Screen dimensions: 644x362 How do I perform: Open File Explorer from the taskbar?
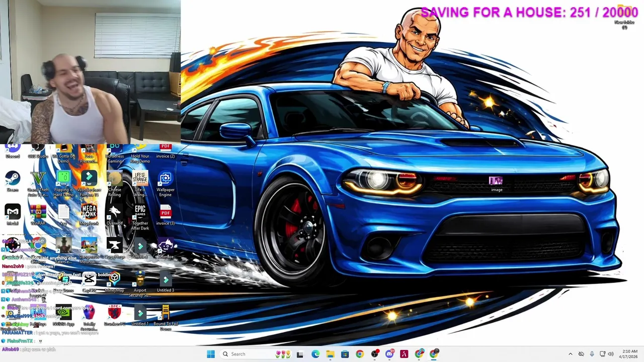click(x=330, y=354)
